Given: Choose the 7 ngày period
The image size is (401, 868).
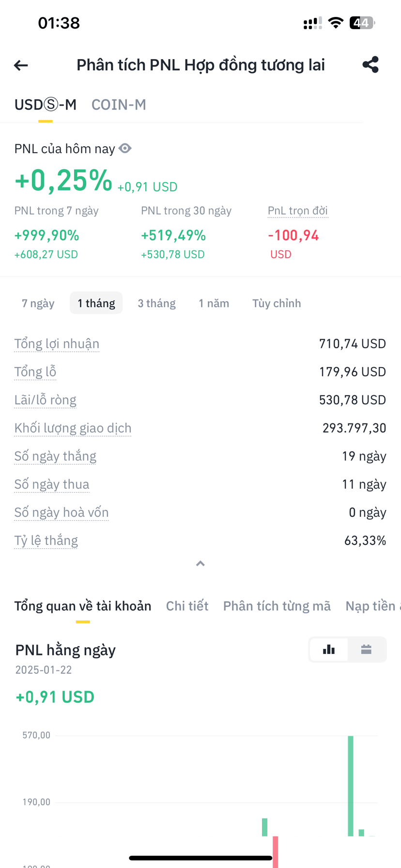Looking at the screenshot, I should click(38, 303).
